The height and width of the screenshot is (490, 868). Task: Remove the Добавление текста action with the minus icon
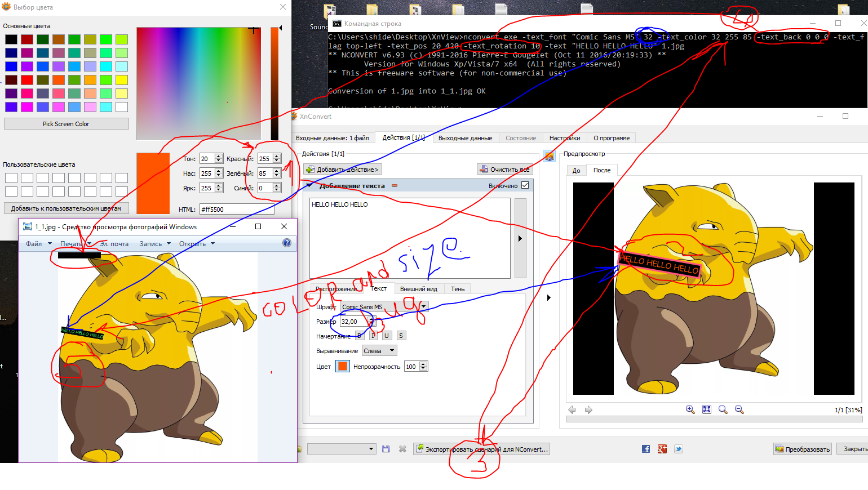click(x=395, y=185)
